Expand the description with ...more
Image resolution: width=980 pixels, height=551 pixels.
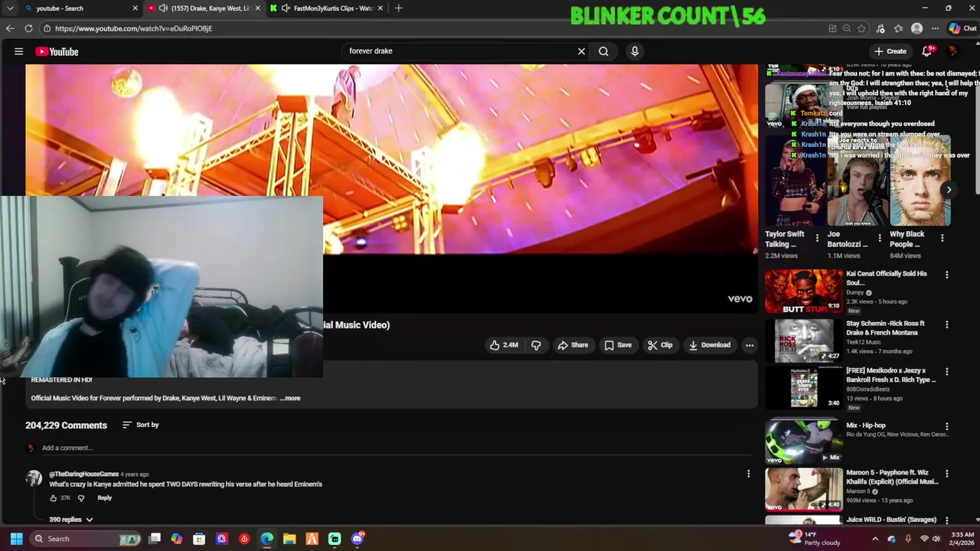pyautogui.click(x=290, y=398)
